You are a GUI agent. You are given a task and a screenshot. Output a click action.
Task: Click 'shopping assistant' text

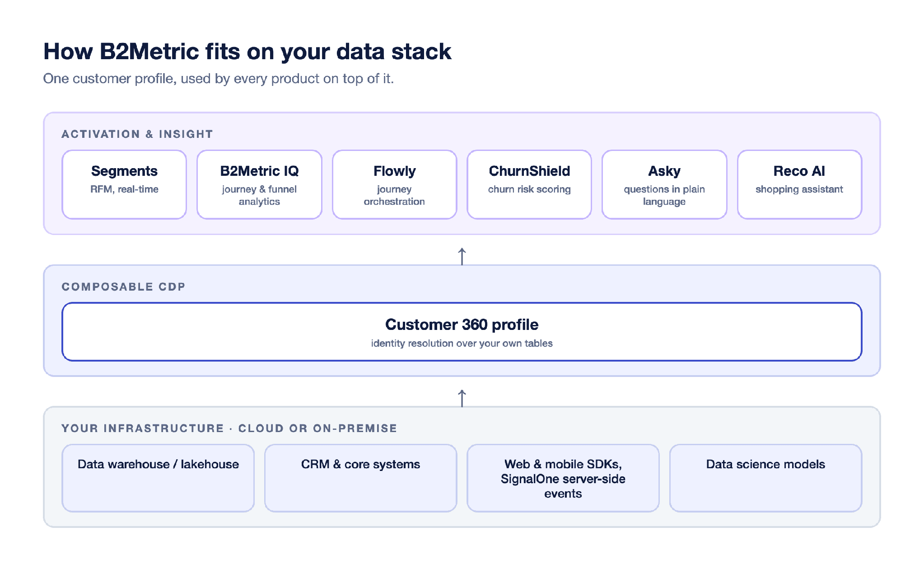pyautogui.click(x=799, y=189)
